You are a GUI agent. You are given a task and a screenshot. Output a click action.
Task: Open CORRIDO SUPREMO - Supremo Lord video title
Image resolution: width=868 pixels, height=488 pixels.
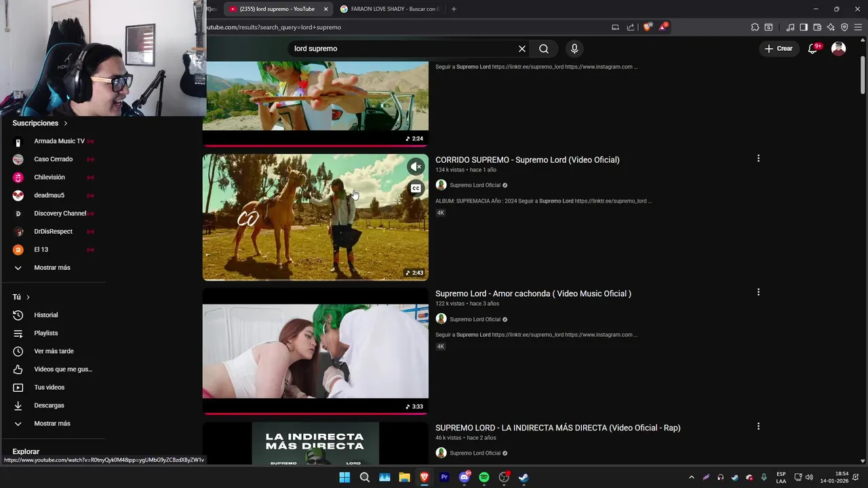527,160
